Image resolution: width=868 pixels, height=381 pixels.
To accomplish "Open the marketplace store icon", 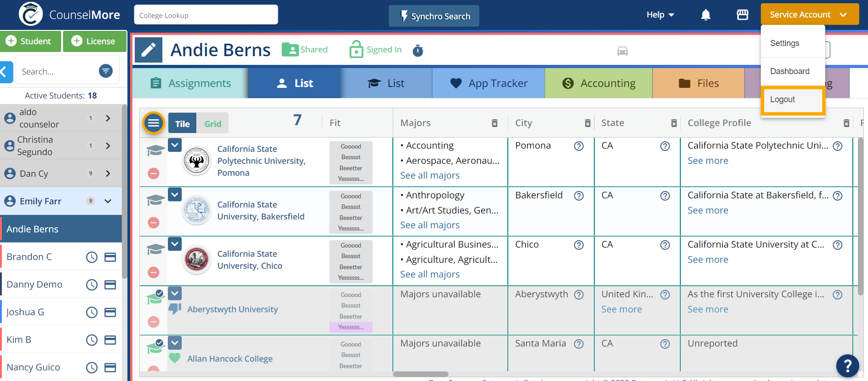I will tap(742, 15).
